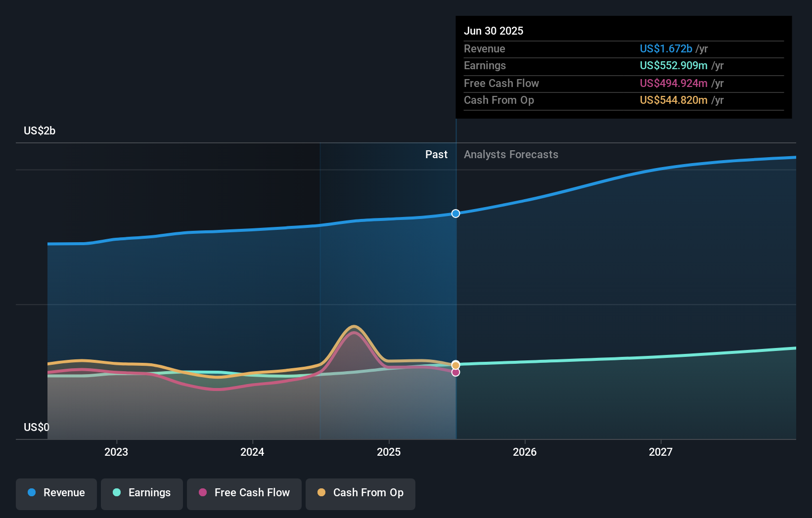812x518 pixels.
Task: Click the US$1.672b revenue value in tooltip
Action: pyautogui.click(x=666, y=49)
